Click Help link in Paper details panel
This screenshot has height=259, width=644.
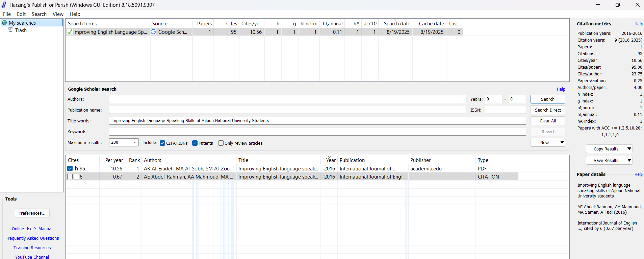(x=638, y=174)
